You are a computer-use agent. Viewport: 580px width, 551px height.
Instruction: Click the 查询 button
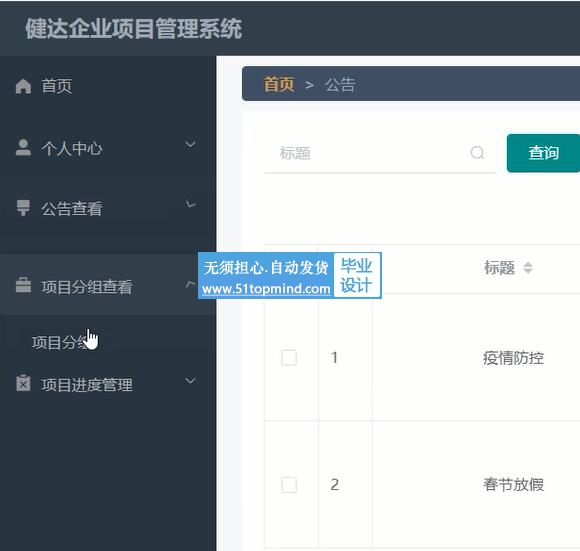pyautogui.click(x=543, y=153)
